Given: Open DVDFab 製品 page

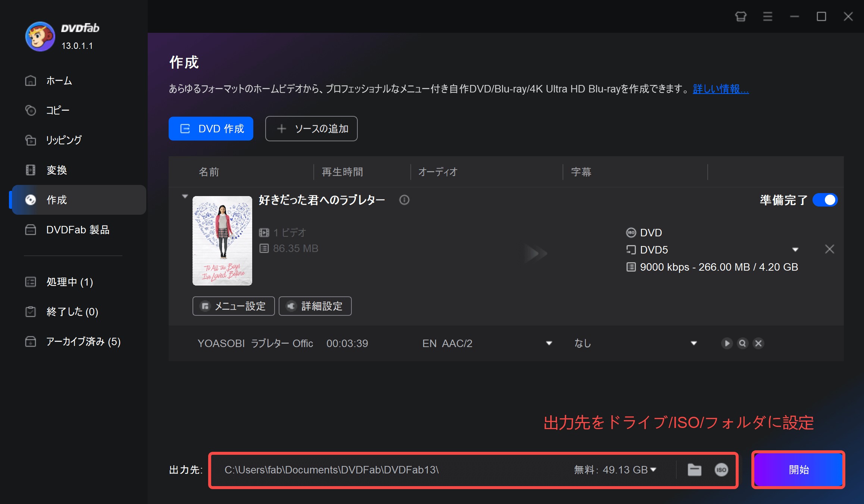Looking at the screenshot, I should (x=78, y=230).
